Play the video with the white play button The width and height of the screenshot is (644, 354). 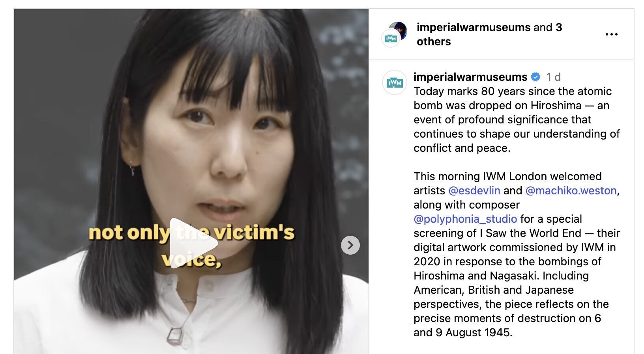click(x=193, y=244)
